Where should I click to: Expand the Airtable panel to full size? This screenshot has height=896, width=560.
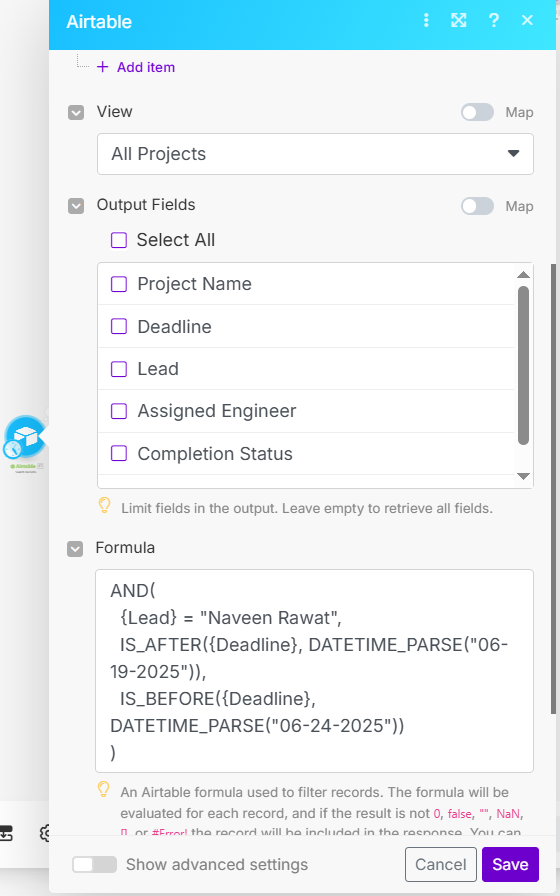pos(459,21)
